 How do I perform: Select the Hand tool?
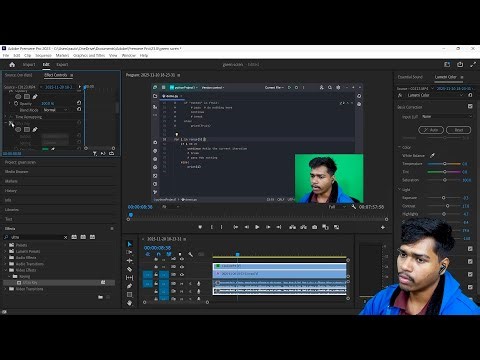point(130,303)
